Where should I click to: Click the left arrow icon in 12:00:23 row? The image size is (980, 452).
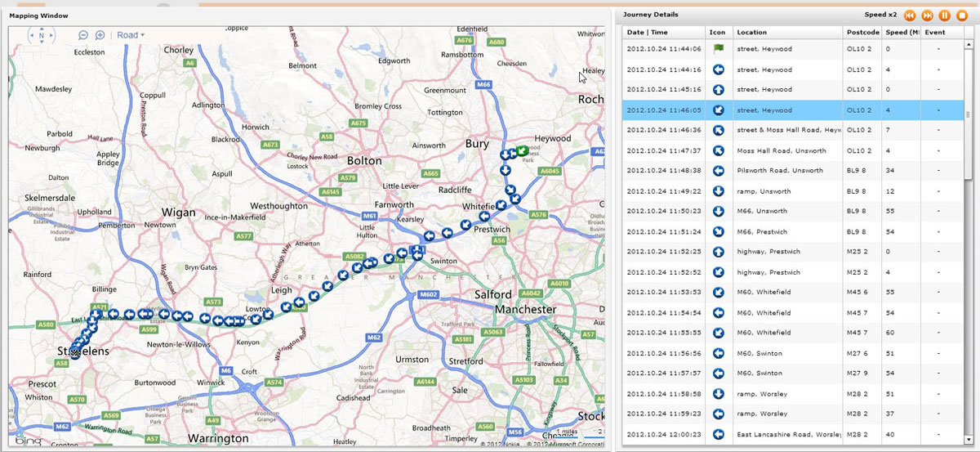pos(718,435)
